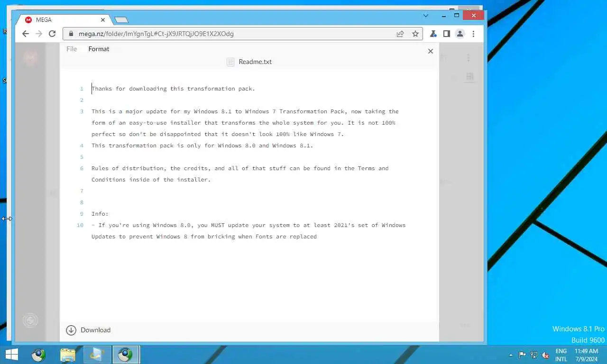607x364 pixels.
Task: Open Action Center flag icon
Action: point(522,355)
